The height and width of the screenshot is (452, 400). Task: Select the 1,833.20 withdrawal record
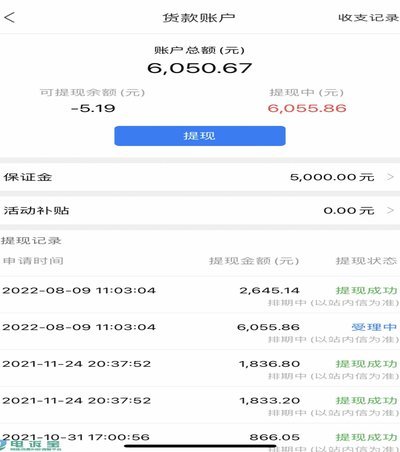(200, 405)
